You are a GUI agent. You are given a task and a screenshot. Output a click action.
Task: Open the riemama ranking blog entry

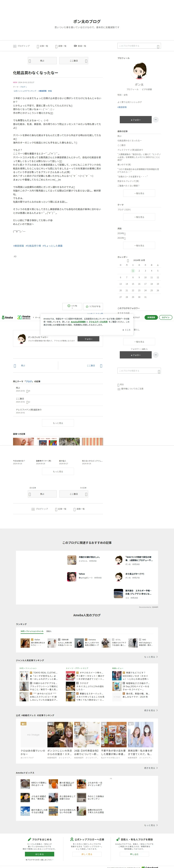[x=87, y=643]
